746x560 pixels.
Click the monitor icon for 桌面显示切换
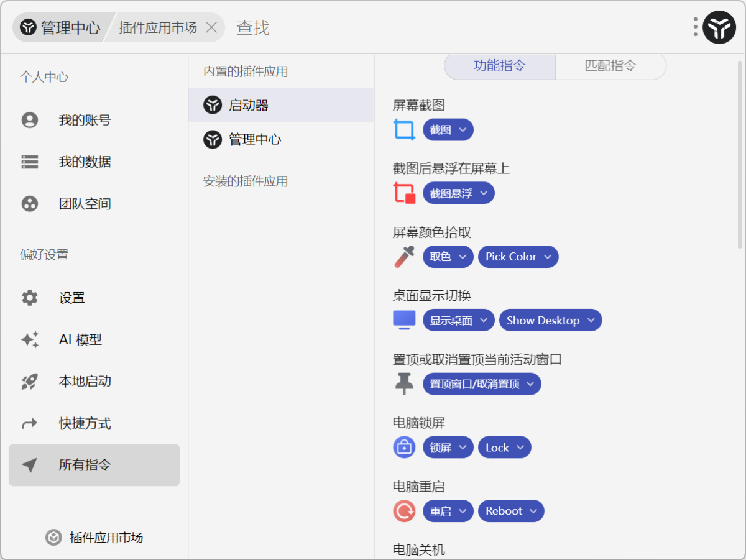403,319
